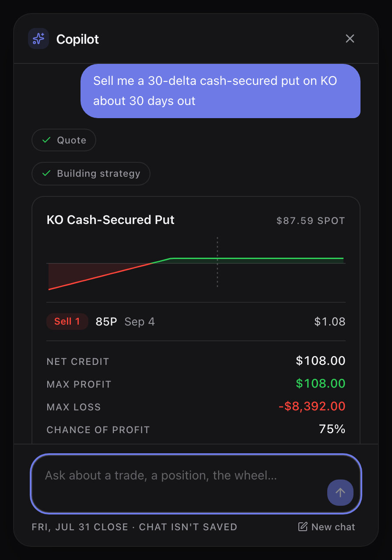Close the Copilot panel
Screen dimensions: 392x560
(x=350, y=38)
